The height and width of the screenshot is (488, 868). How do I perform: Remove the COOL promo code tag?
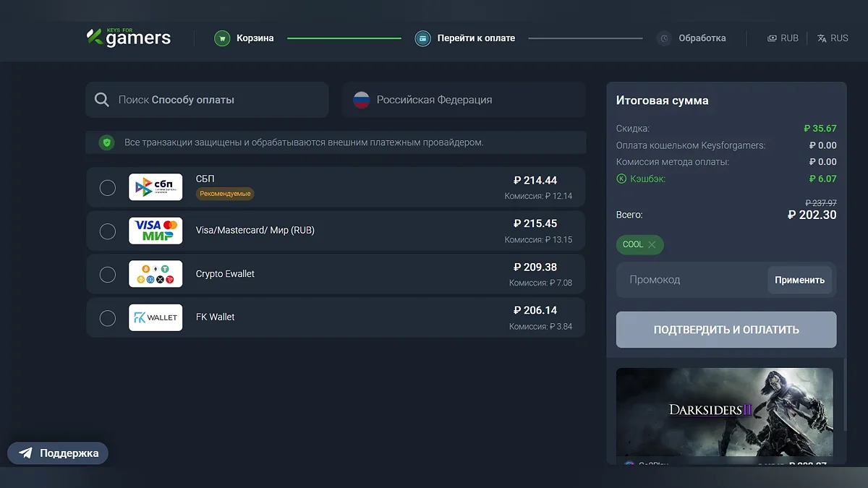point(652,244)
